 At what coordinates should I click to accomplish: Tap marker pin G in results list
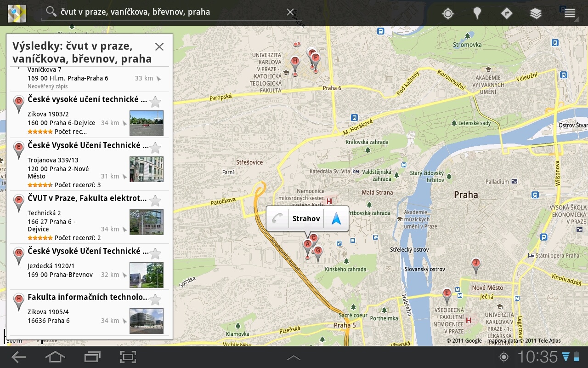pos(19,256)
